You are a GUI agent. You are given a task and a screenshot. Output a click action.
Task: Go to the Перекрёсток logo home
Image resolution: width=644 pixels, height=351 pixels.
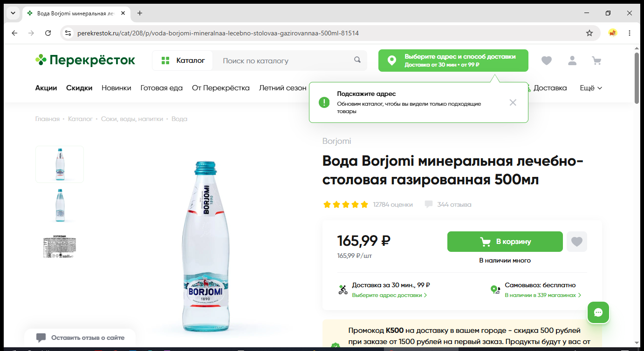point(85,60)
